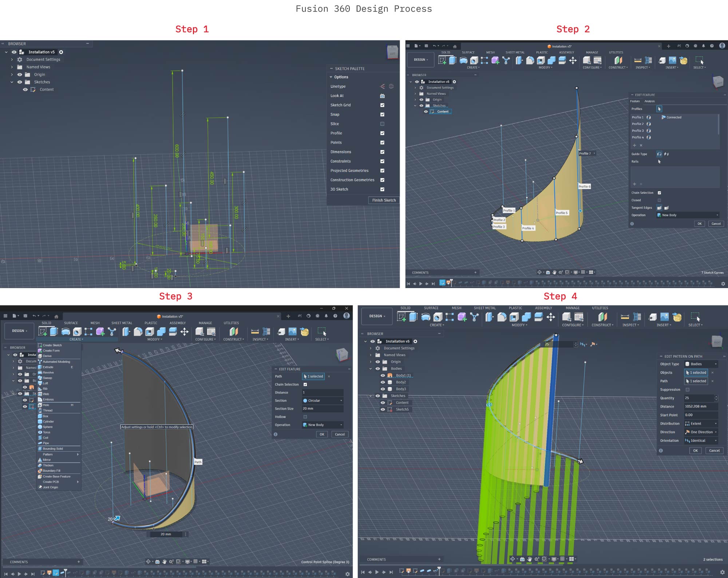Click Construct plane icon in Step 3 toolbar
The width and height of the screenshot is (728, 578).
tap(233, 331)
